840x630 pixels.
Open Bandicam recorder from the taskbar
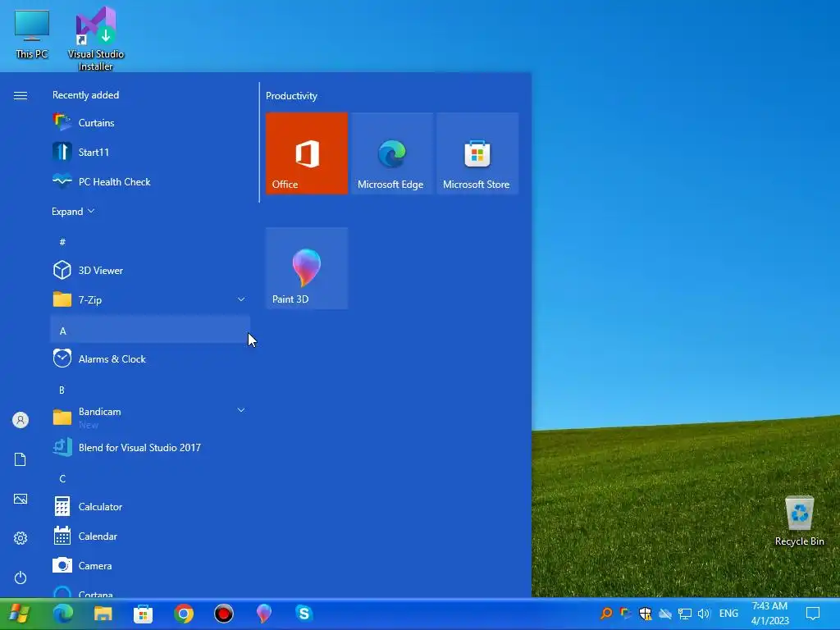point(223,614)
